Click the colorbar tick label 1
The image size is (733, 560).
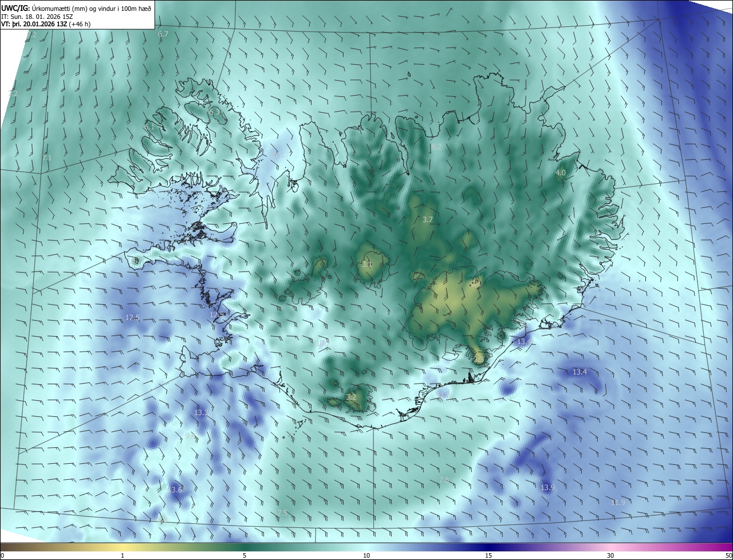click(123, 555)
